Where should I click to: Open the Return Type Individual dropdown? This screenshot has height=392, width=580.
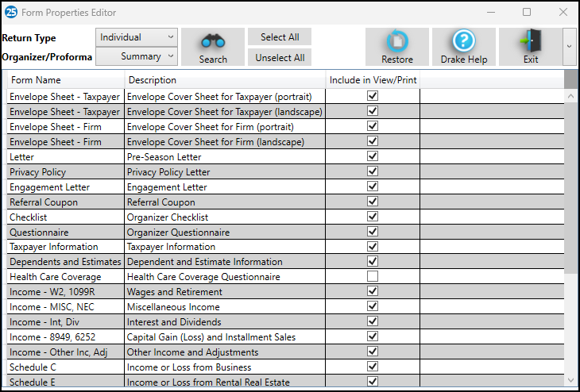tap(137, 37)
